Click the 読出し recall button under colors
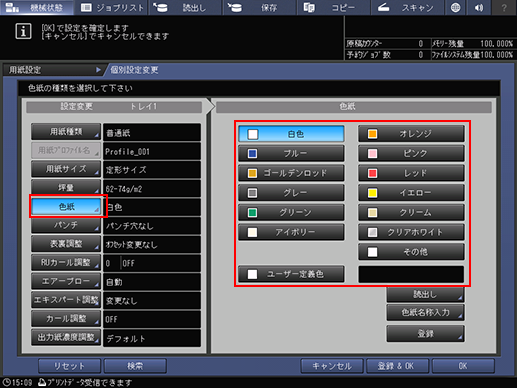The width and height of the screenshot is (517, 388). click(425, 294)
